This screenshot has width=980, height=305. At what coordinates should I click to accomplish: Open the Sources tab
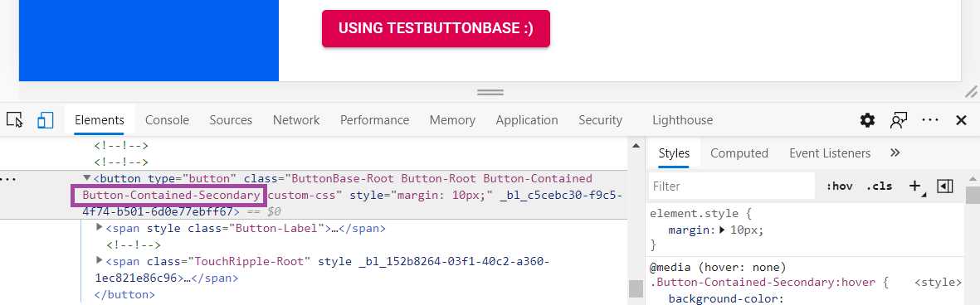click(231, 119)
